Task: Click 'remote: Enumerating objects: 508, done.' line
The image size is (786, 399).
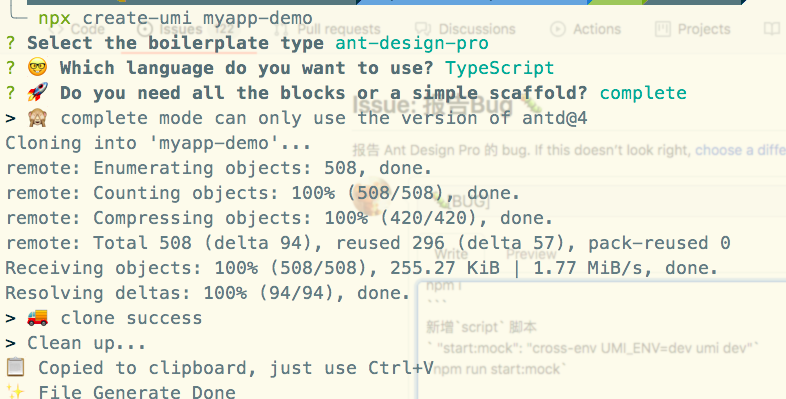Action: point(219,168)
